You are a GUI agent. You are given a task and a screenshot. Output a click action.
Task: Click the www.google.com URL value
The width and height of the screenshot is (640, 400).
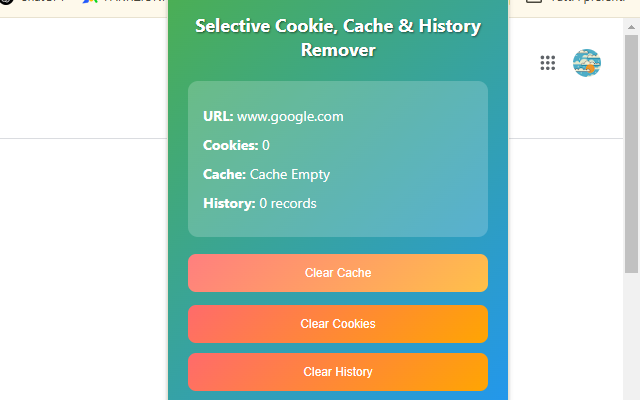coord(290,116)
